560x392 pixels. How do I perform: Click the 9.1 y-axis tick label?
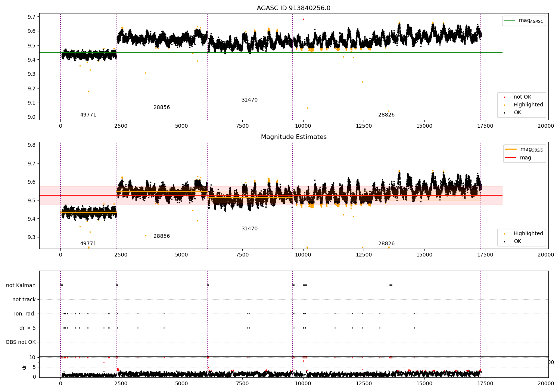coord(32,103)
